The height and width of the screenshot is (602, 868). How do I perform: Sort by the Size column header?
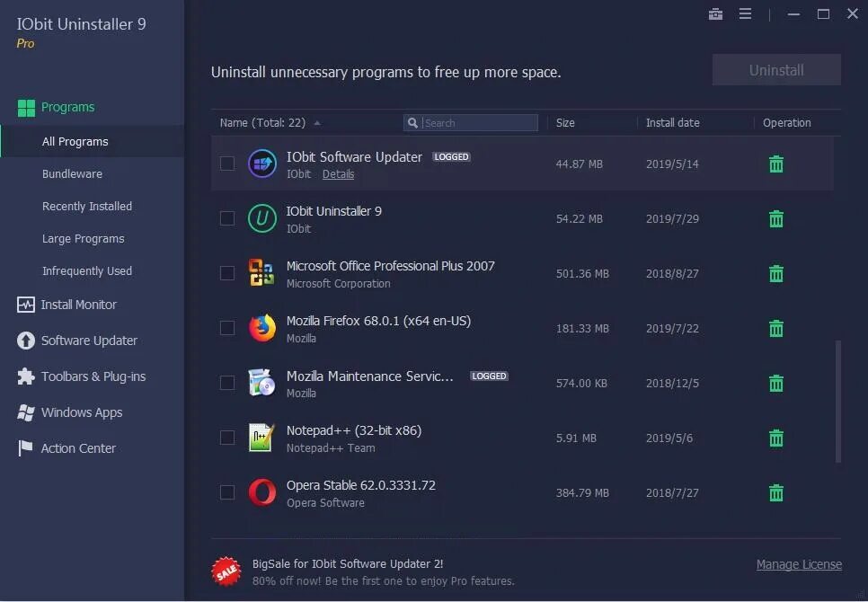tap(565, 123)
